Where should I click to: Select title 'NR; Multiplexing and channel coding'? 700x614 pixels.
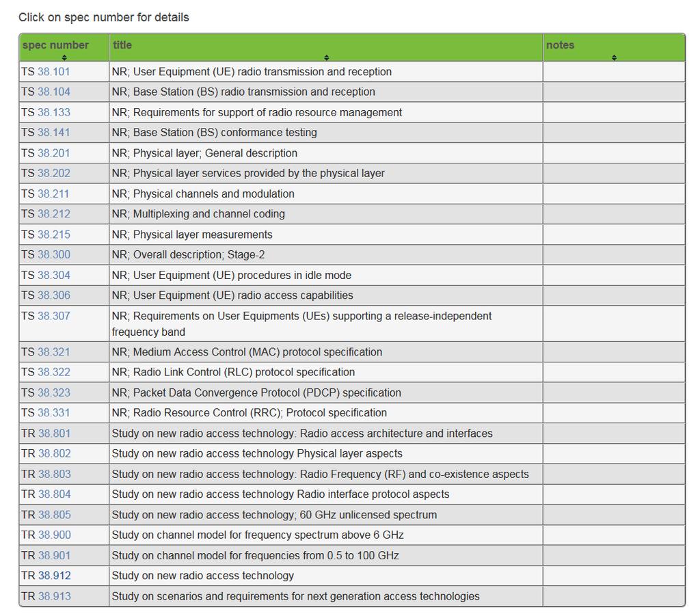(198, 213)
